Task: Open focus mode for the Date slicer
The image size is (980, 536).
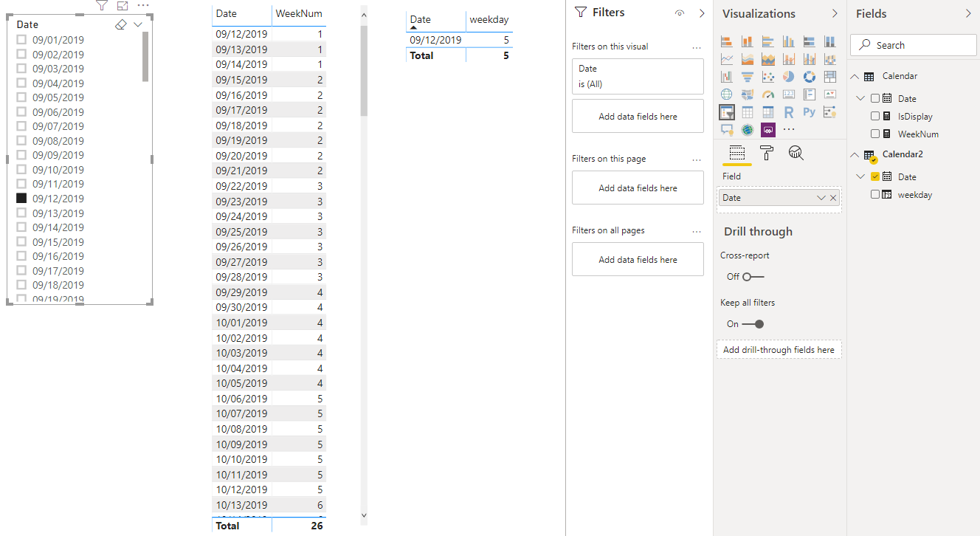Action: pyautogui.click(x=122, y=5)
